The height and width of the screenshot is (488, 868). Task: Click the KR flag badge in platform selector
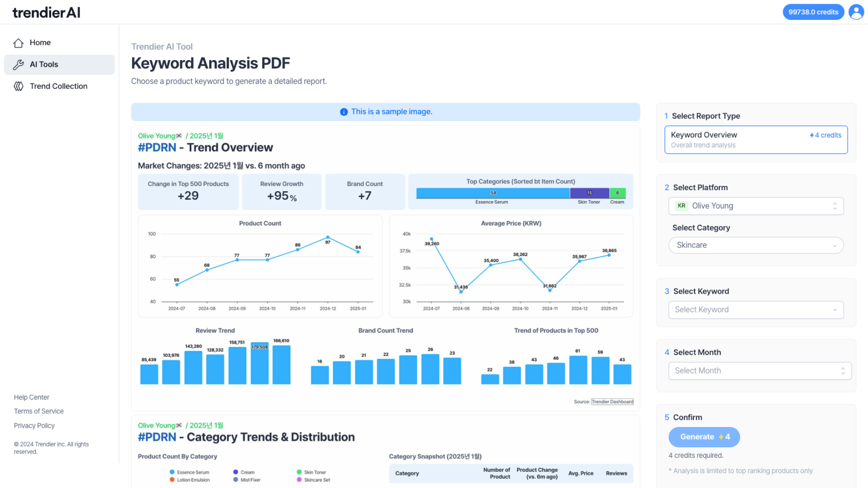pos(681,206)
